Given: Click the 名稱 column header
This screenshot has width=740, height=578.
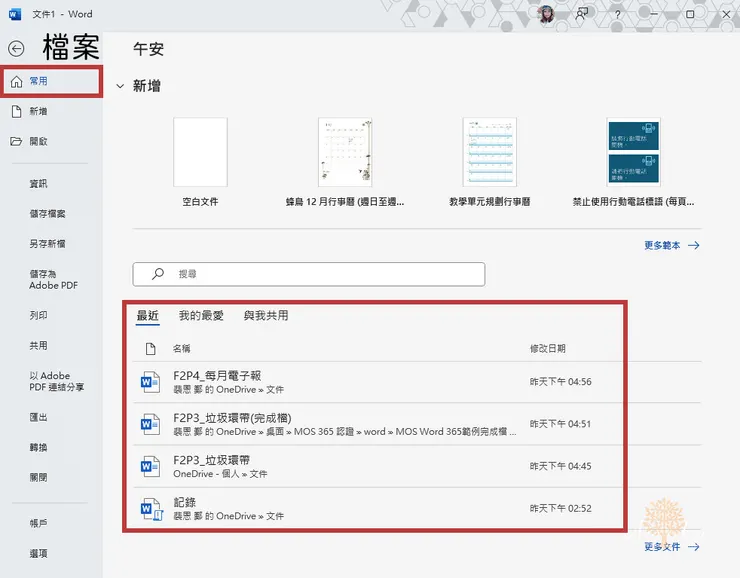Looking at the screenshot, I should (x=181, y=349).
